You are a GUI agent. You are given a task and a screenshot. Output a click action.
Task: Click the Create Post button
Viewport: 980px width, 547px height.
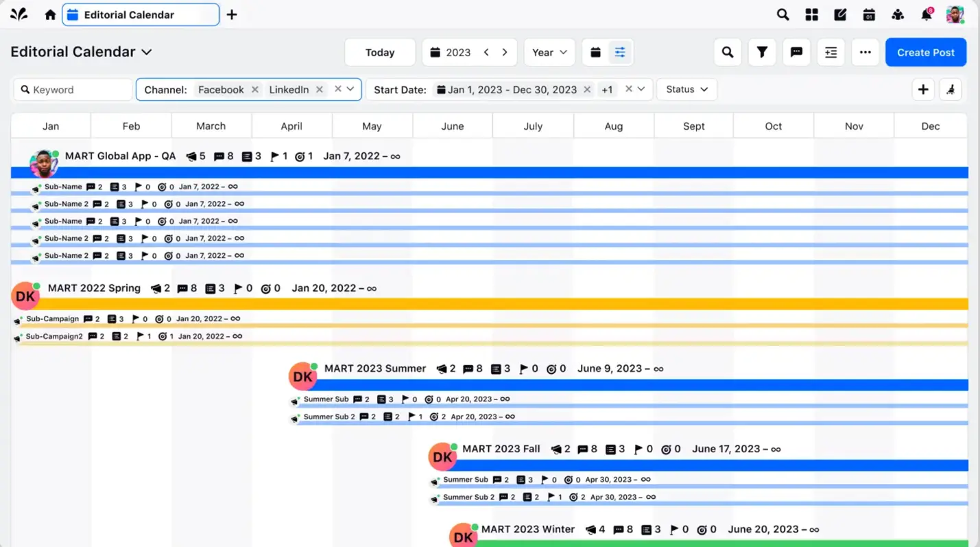926,52
